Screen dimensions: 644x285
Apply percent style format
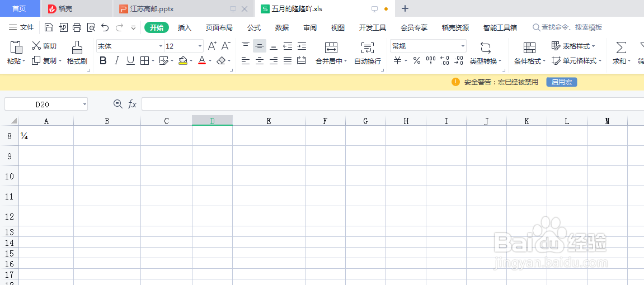(417, 61)
